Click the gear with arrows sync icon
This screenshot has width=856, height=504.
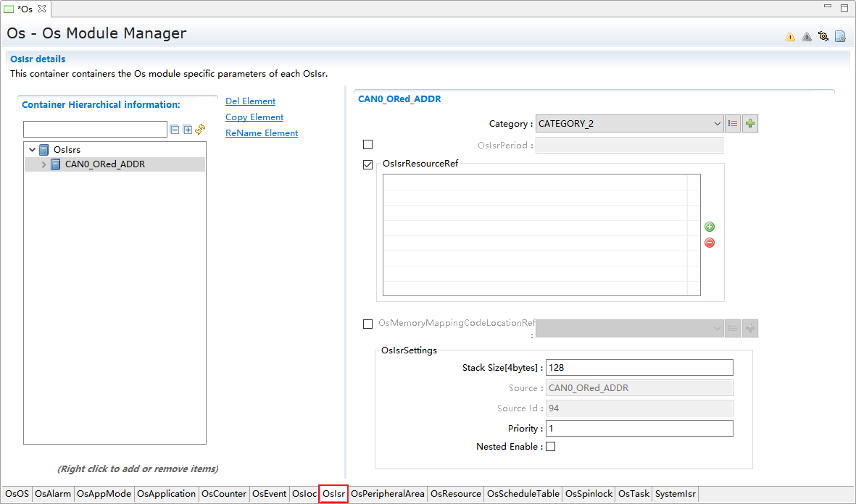823,36
